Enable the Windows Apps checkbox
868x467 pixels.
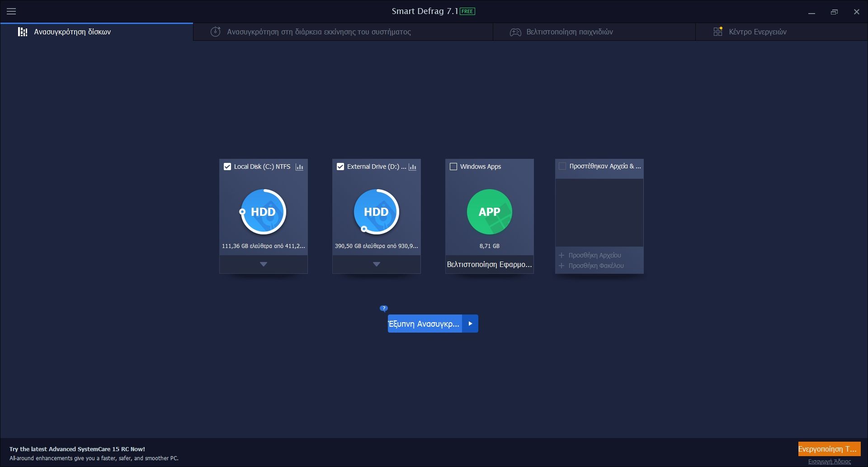(453, 167)
